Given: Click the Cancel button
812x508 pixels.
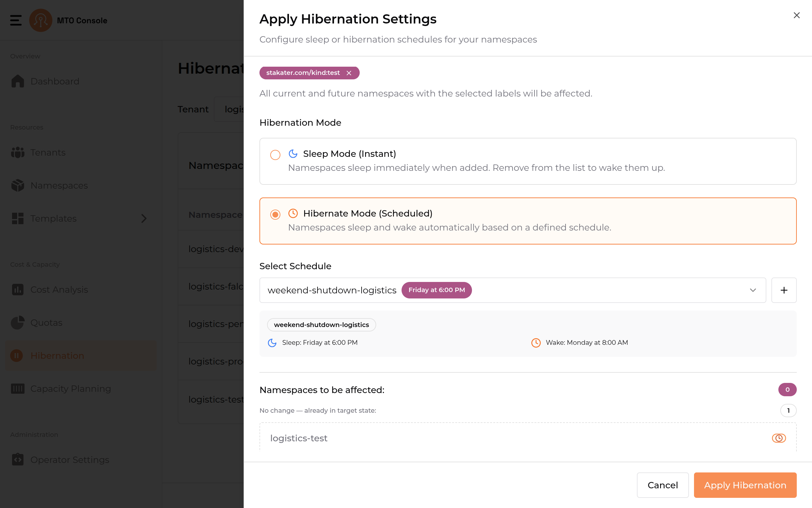Looking at the screenshot, I should click(663, 485).
